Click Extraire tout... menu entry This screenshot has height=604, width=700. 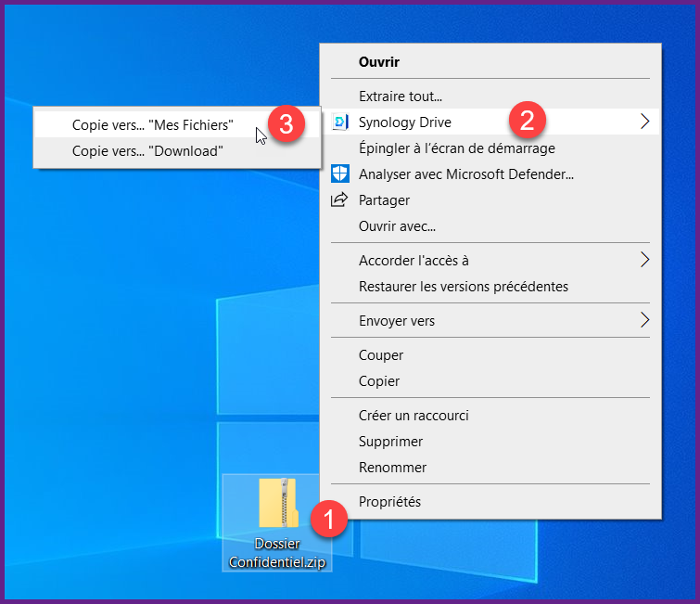[x=401, y=96]
